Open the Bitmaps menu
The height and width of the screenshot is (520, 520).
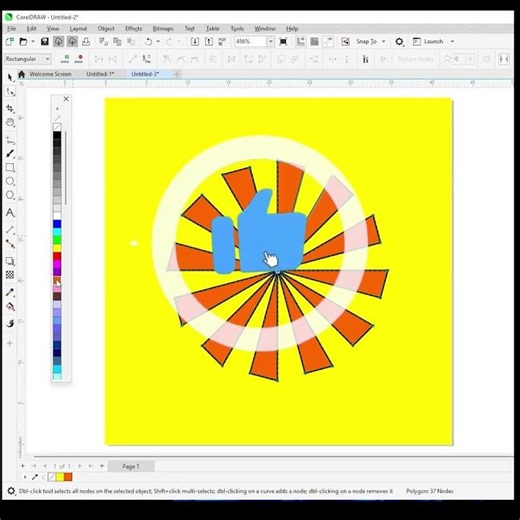pos(163,29)
